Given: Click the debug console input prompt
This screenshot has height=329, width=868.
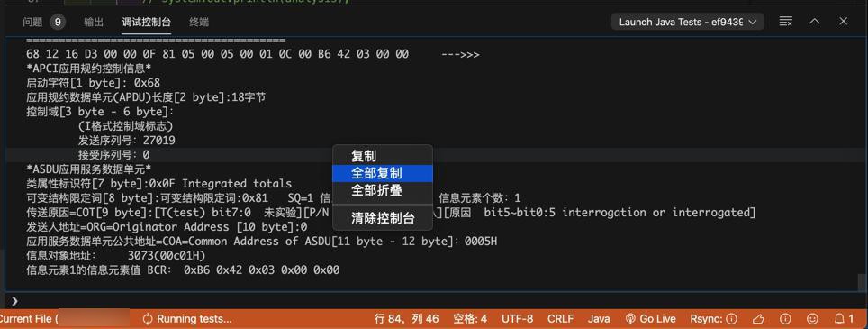Looking at the screenshot, I should [432, 301].
